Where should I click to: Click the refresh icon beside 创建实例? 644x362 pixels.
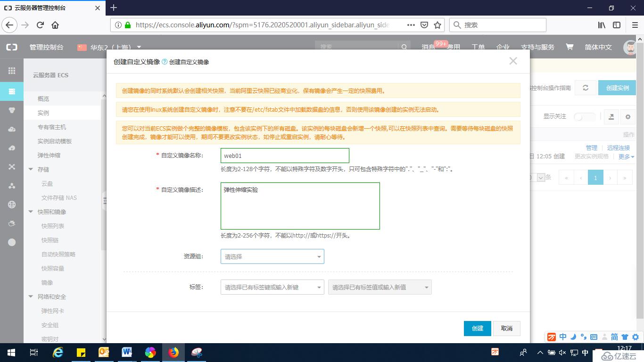586,88
